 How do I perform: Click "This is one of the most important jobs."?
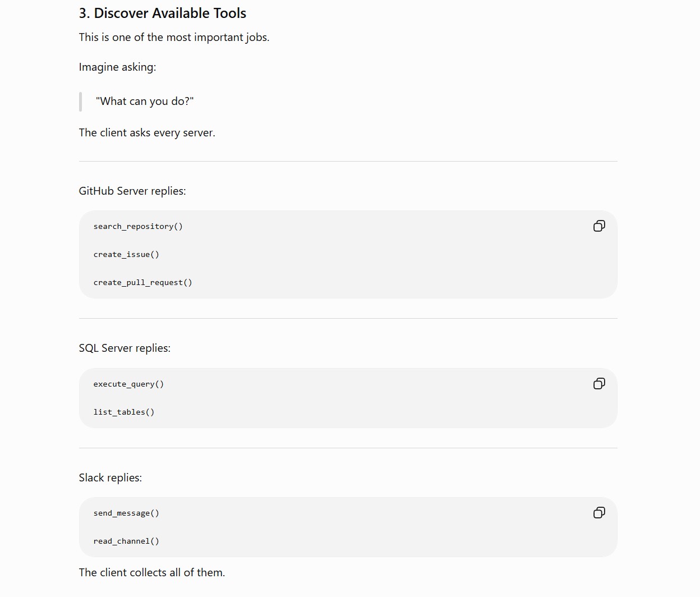pos(174,38)
